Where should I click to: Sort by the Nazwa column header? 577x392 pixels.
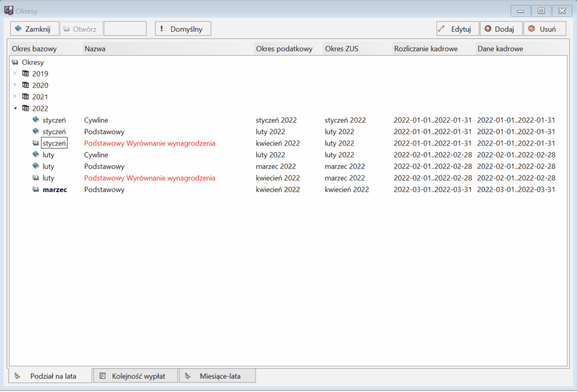point(168,48)
